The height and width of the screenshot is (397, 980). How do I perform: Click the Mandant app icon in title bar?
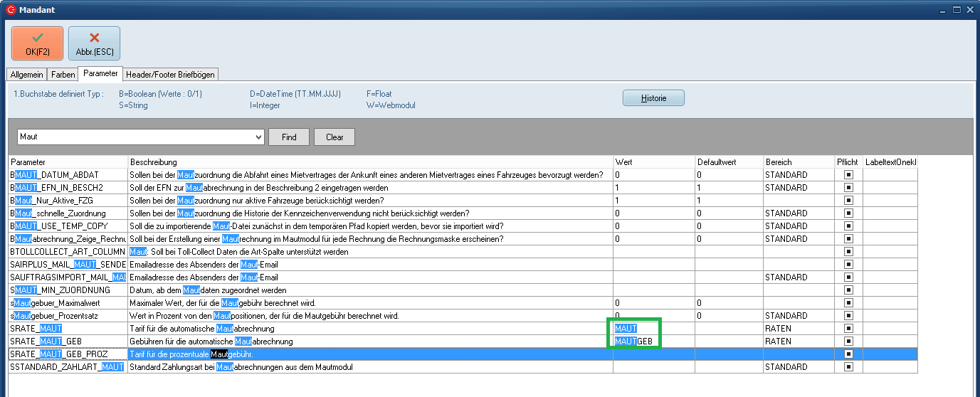pyautogui.click(x=10, y=10)
